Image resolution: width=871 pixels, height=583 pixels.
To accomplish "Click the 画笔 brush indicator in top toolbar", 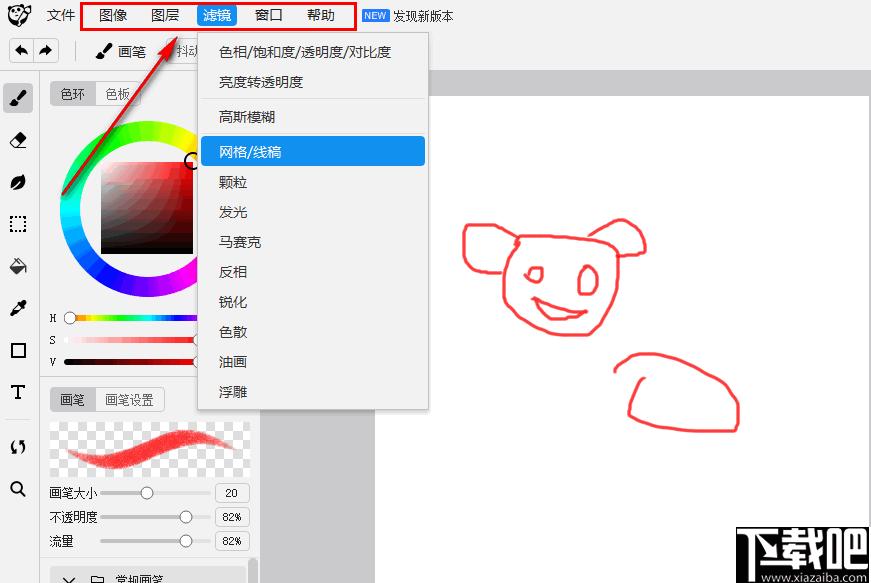I will (121, 52).
